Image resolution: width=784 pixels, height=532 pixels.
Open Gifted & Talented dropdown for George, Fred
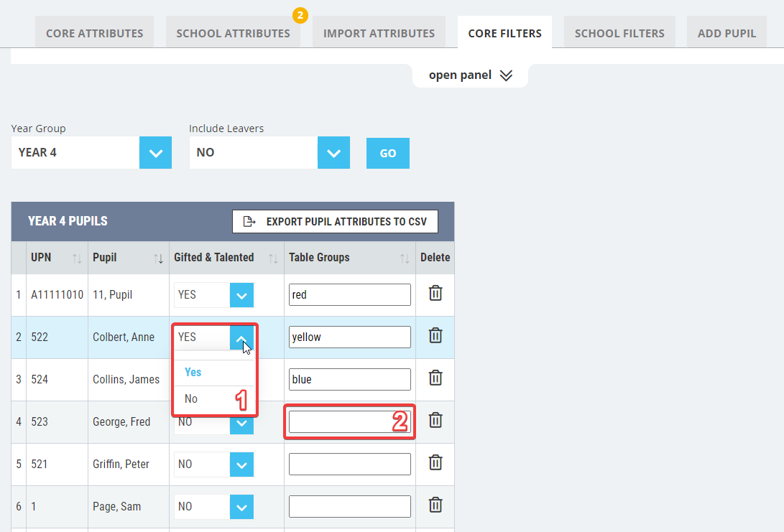[241, 425]
